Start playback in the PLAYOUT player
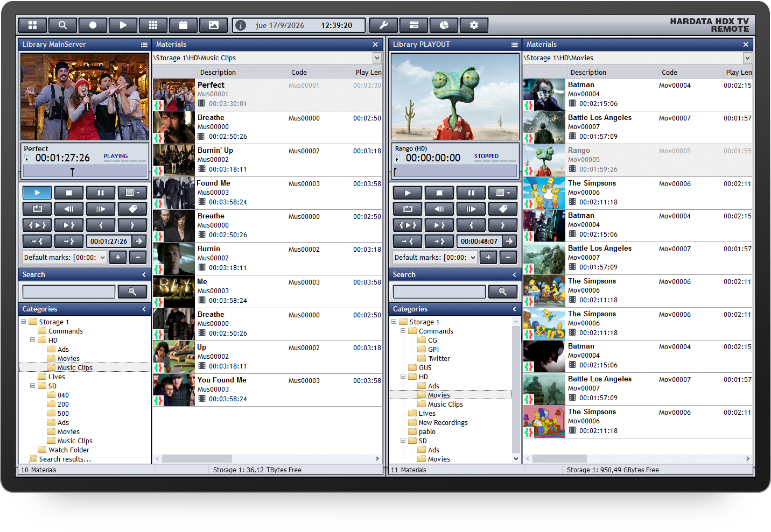This screenshot has width=771, height=532. pyautogui.click(x=408, y=193)
